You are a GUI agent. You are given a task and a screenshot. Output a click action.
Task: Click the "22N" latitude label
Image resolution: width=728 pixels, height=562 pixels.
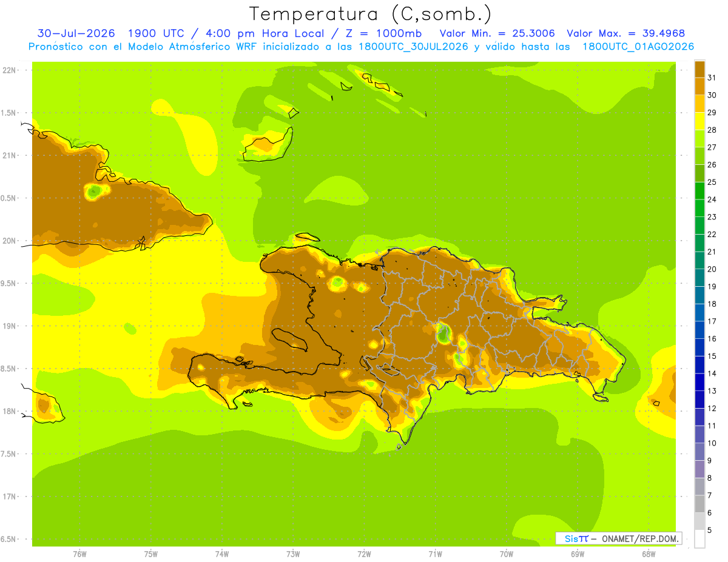tap(9, 70)
